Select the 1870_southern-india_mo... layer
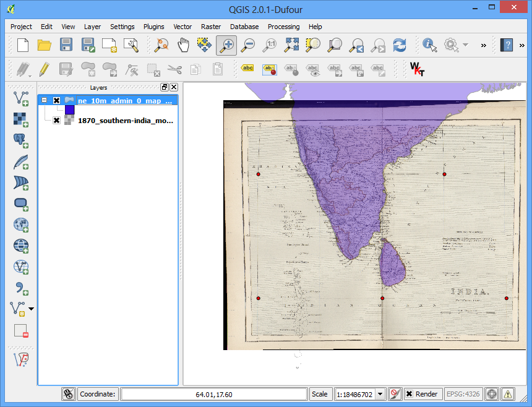 [126, 121]
